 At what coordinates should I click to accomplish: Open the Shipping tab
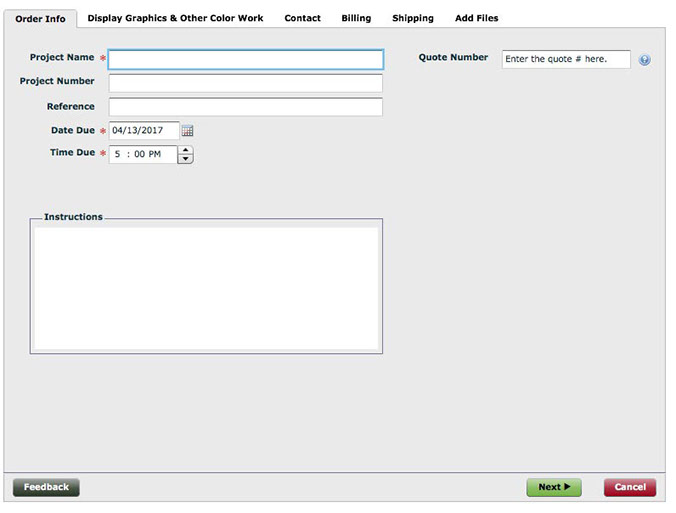click(413, 18)
